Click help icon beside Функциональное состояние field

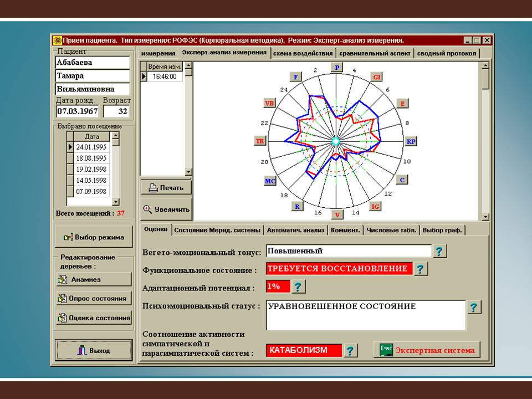(x=421, y=269)
